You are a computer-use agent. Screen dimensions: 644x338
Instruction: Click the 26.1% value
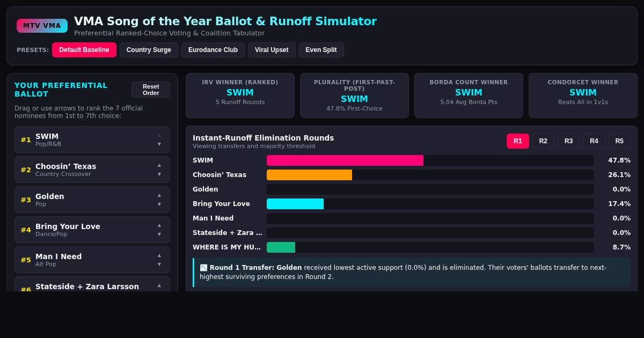619,175
